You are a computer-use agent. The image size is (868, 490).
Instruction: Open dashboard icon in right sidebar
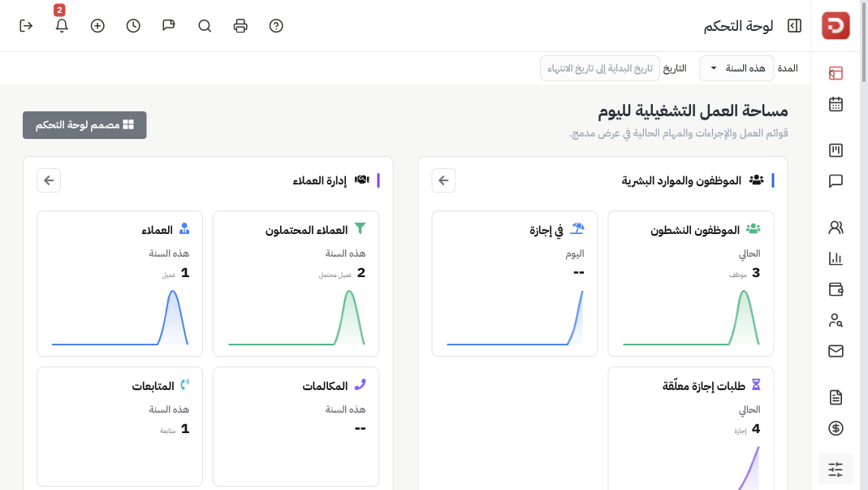click(x=836, y=73)
